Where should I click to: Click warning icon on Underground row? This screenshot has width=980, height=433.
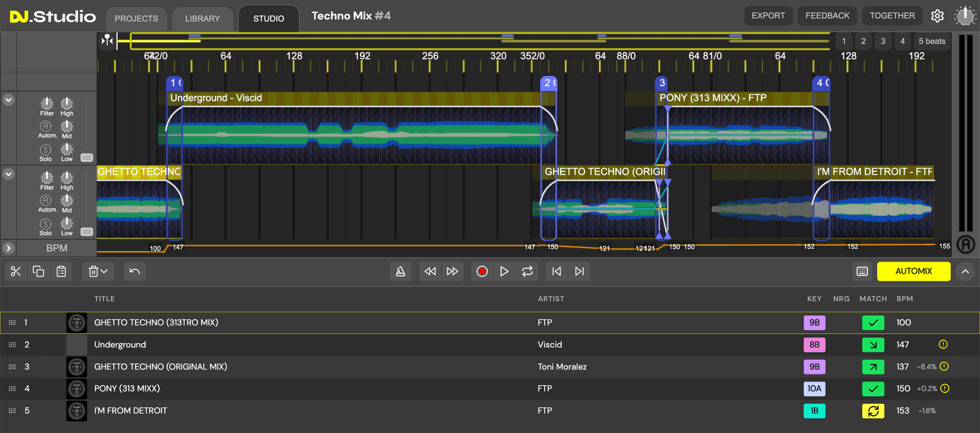[943, 345]
